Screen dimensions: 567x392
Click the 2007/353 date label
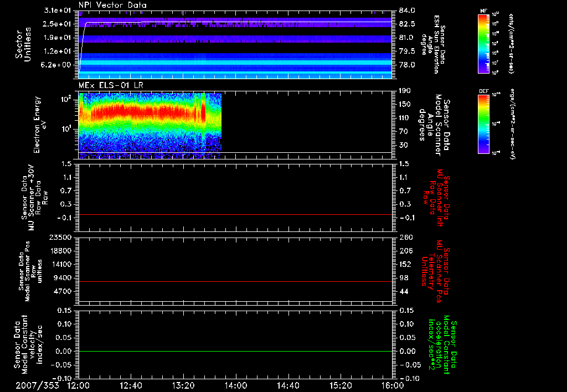click(x=37, y=385)
